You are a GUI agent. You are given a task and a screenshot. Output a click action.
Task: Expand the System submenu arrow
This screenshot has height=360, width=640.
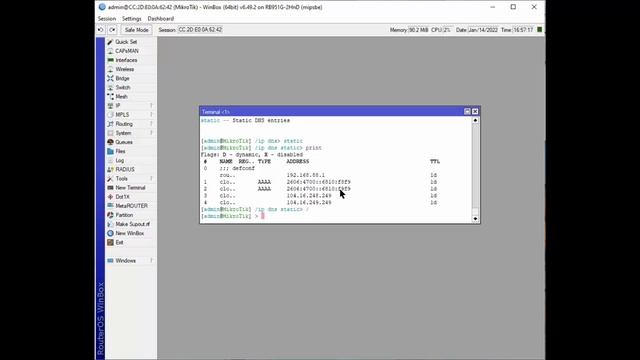[x=151, y=133]
